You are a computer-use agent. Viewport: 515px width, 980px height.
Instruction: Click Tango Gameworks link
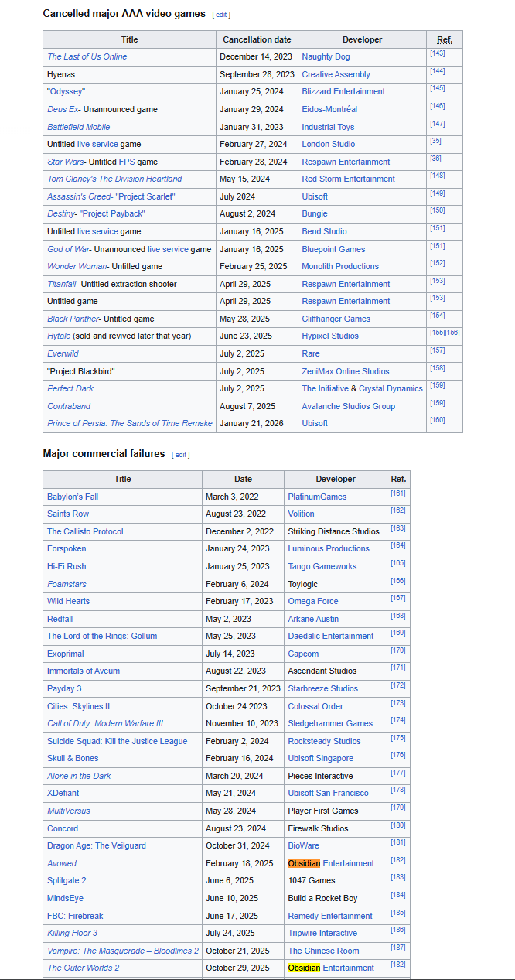322,566
